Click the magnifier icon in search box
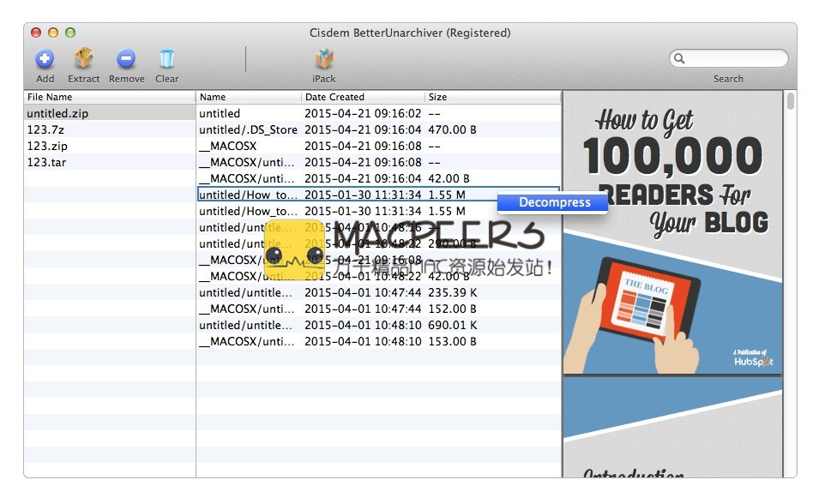The height and width of the screenshot is (504, 819). pyautogui.click(x=680, y=59)
